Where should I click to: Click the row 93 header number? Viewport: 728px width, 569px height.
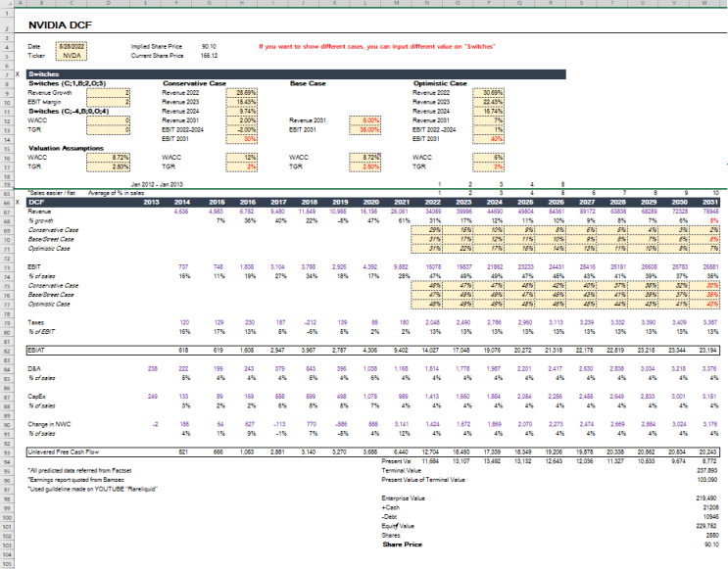pos(7,452)
